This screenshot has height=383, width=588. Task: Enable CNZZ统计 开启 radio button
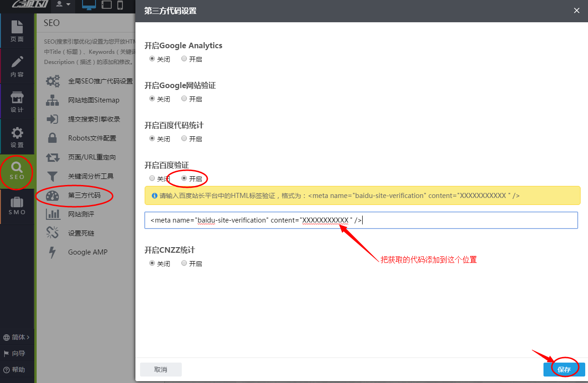pos(184,263)
